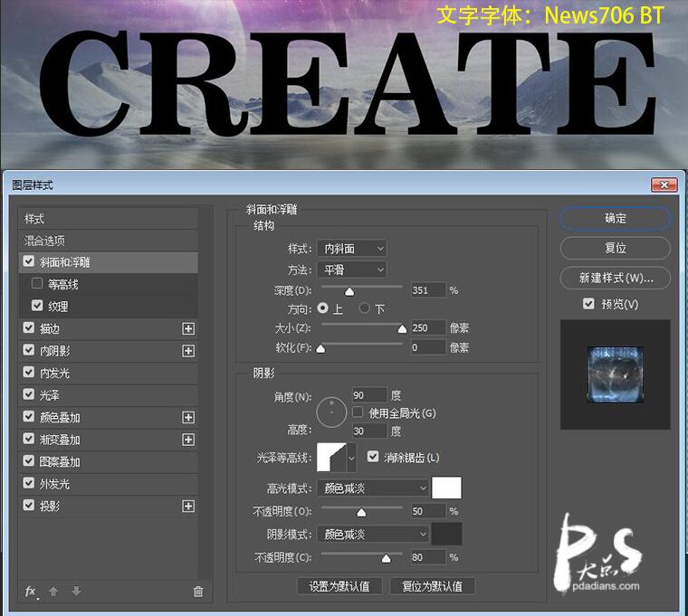688x616 pixels.
Task: Open the 光泽 settings entry
Action: pos(109,395)
